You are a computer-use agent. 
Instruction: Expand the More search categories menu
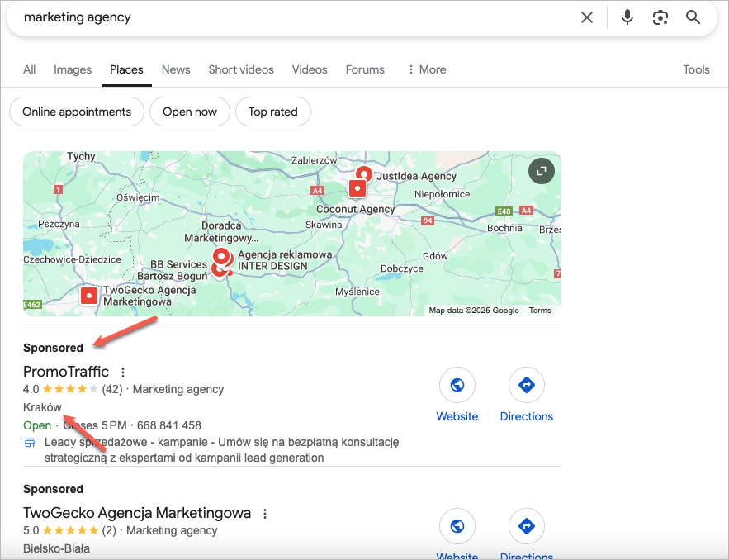(x=426, y=69)
